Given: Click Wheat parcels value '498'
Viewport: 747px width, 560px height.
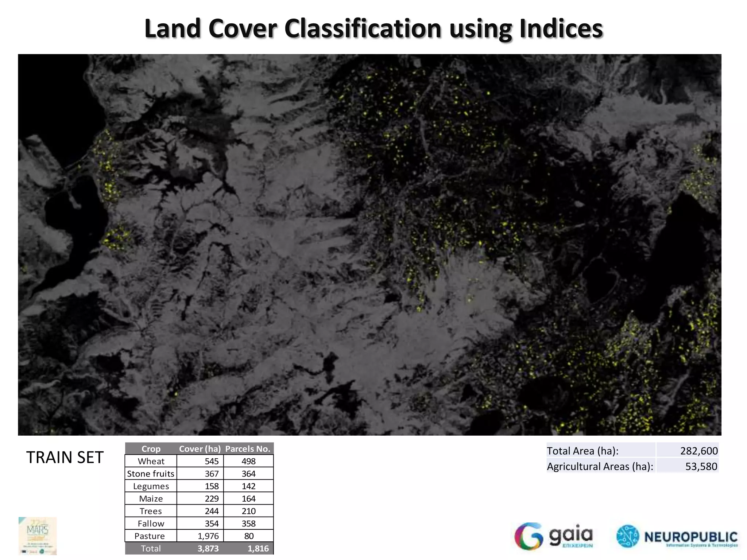Looking at the screenshot, I should pos(248,461).
